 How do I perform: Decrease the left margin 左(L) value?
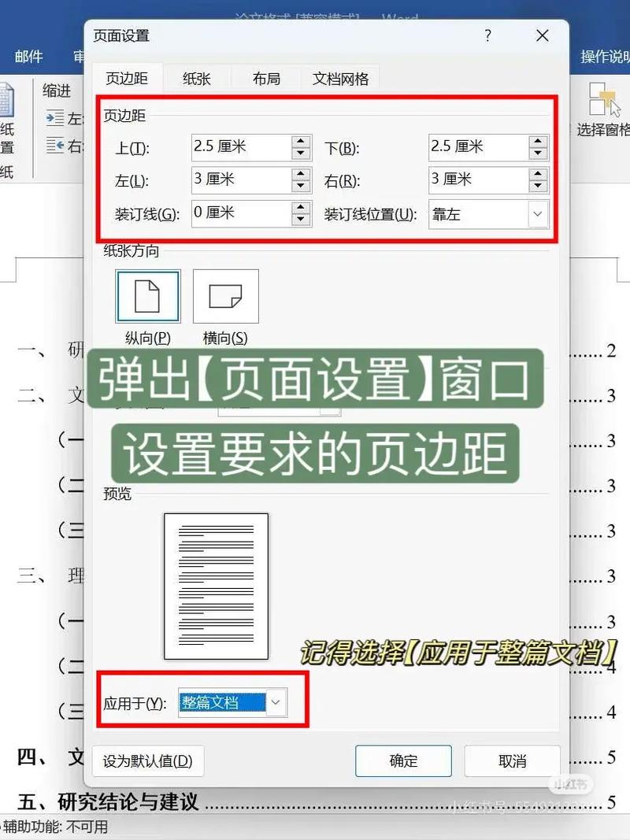301,187
